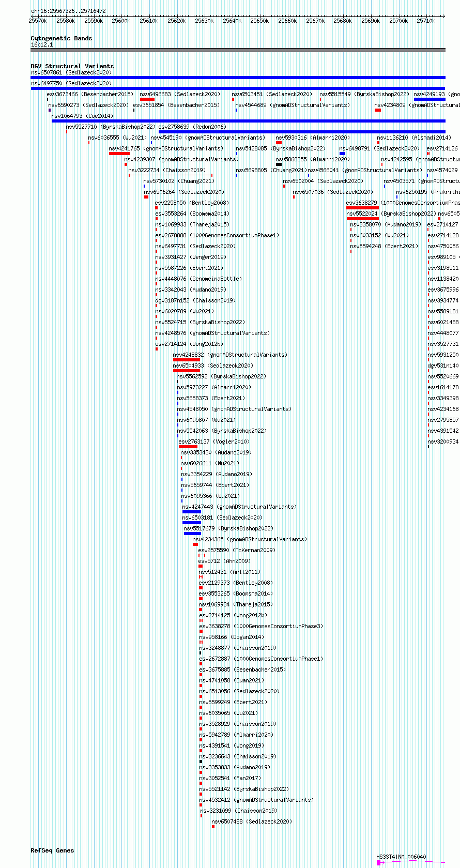
Task: Open esv3673466 (Besenbacher2015) variant
Action: pos(90,94)
